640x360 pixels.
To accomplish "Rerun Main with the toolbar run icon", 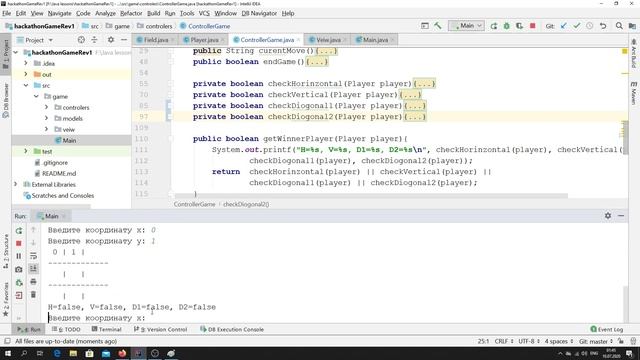I will 493,26.
